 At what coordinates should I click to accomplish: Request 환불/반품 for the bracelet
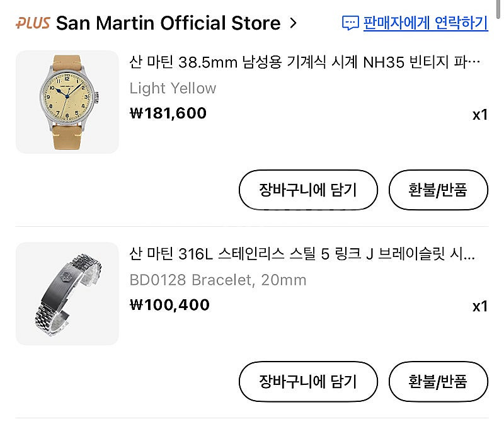(x=438, y=381)
